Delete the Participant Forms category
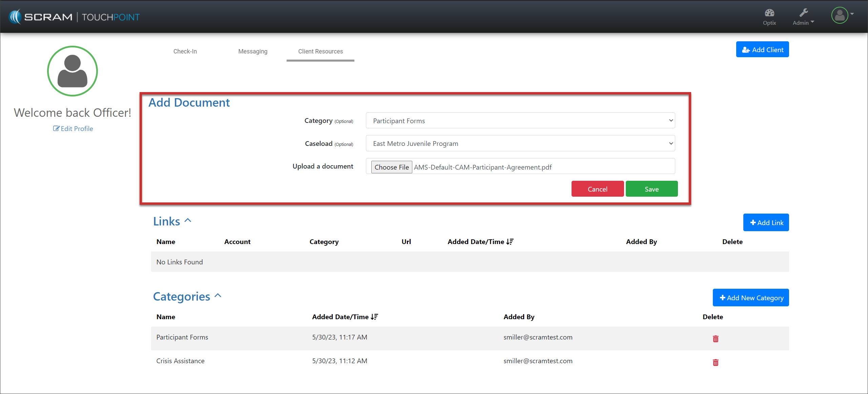Screen dimensions: 868x394 click(715, 339)
